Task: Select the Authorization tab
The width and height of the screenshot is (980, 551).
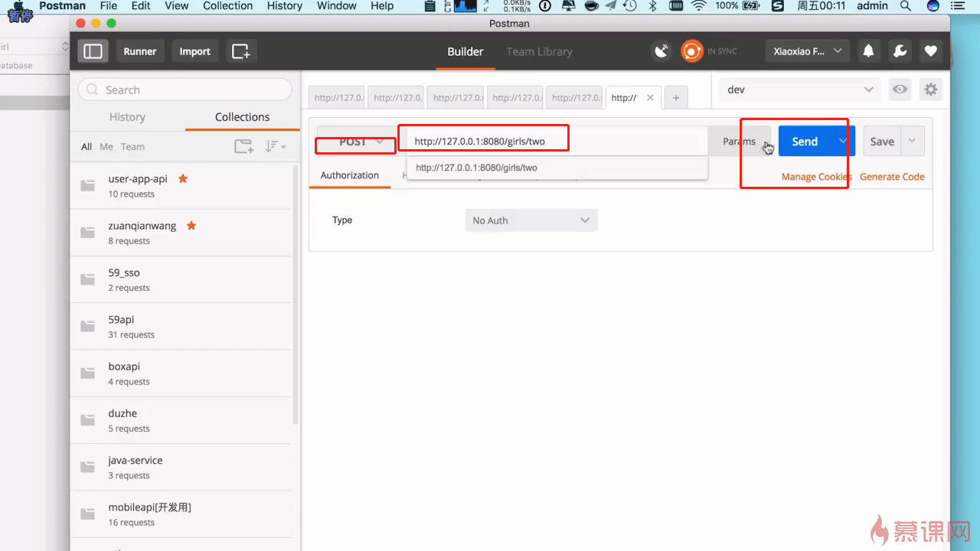Action: tap(350, 175)
